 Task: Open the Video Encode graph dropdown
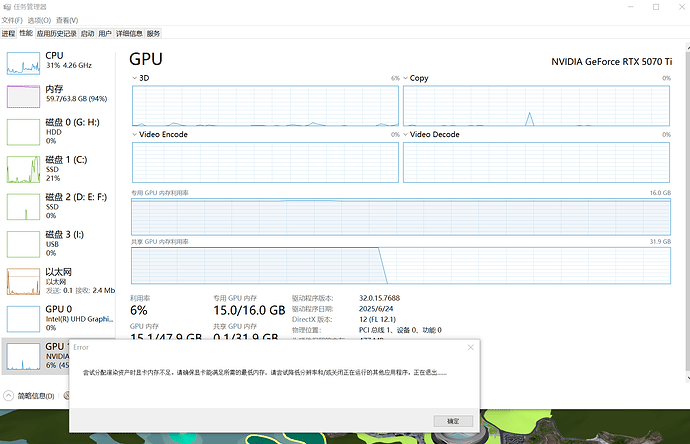point(135,134)
